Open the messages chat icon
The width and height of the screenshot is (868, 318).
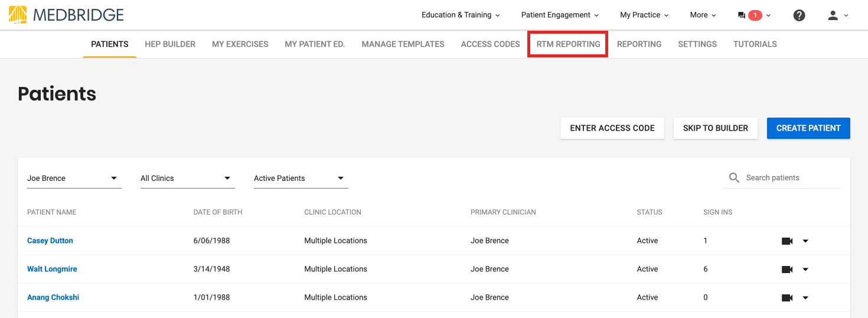tap(742, 15)
